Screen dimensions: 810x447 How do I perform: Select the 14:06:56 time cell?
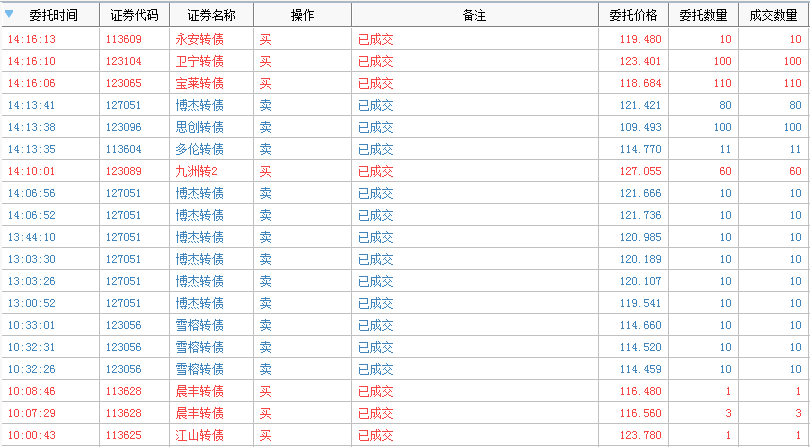tap(32, 193)
